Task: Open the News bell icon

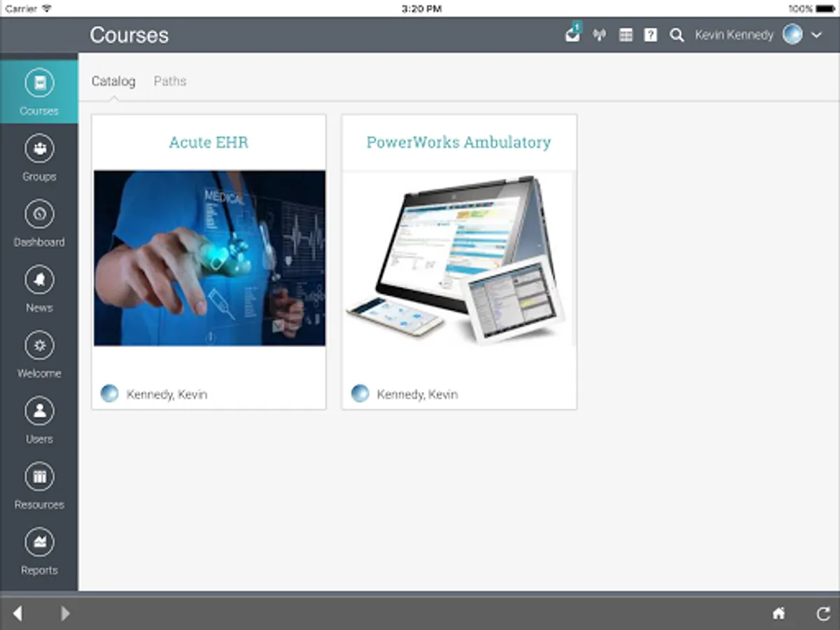Action: coord(39,280)
